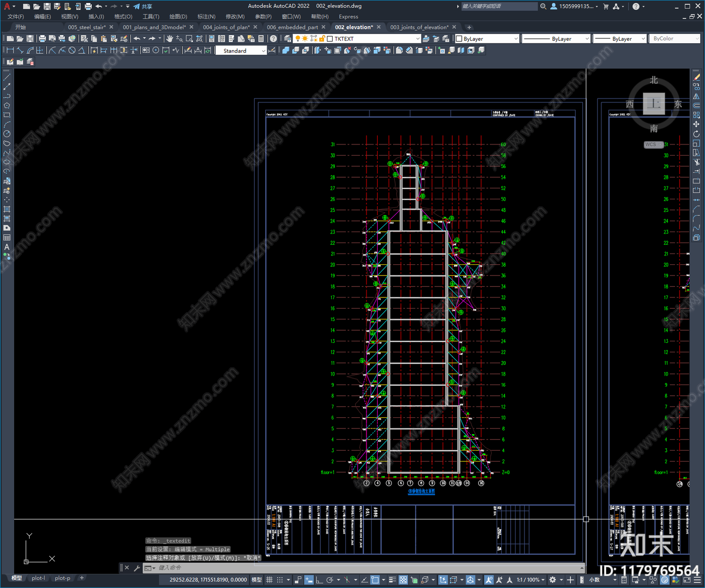The width and height of the screenshot is (705, 588).
Task: Add a new drawing tab with plus
Action: (x=469, y=27)
